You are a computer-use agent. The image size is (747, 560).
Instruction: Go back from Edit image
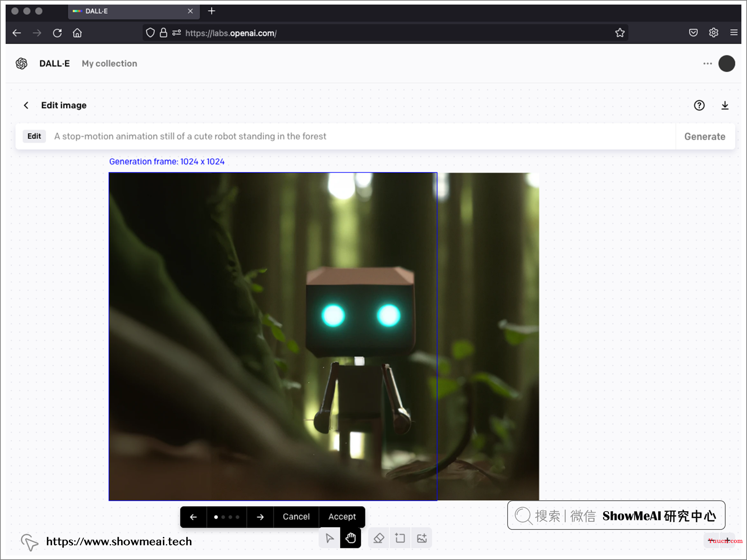26,105
